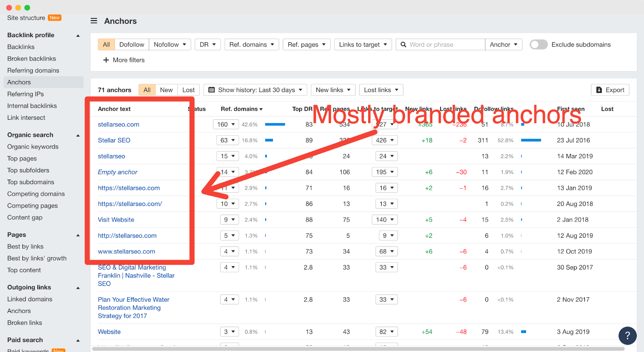Click the Anchor text column header
Screen dimensions: 644x352
click(x=114, y=109)
